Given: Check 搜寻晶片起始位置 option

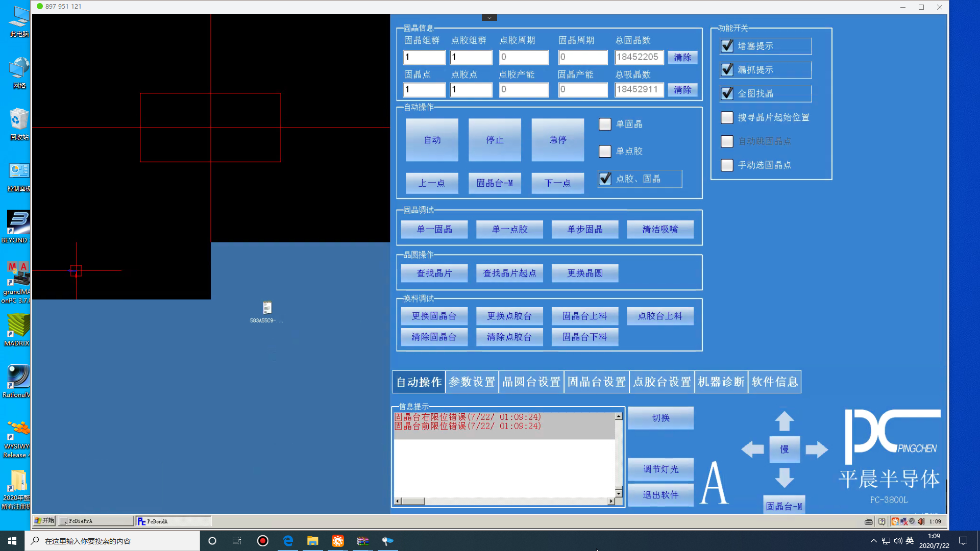Looking at the screenshot, I should pos(727,117).
